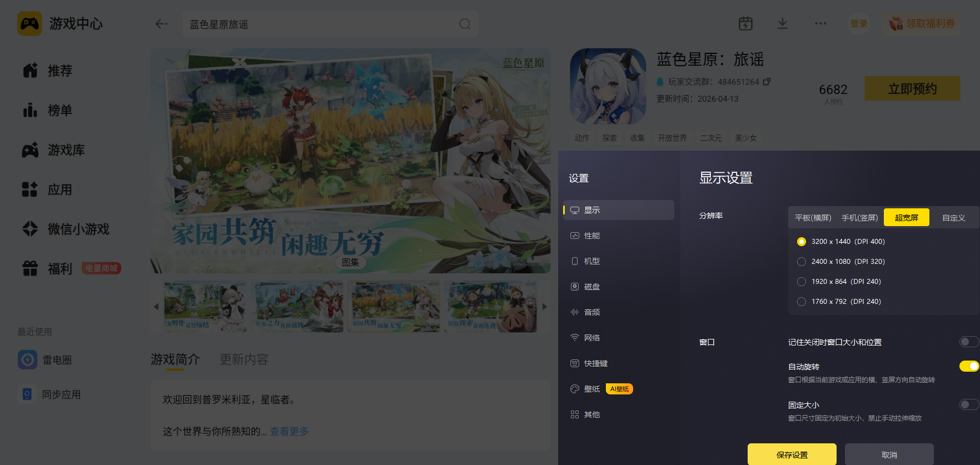Open second screenshot thumbnail
This screenshot has width=980, height=465.
(299, 307)
